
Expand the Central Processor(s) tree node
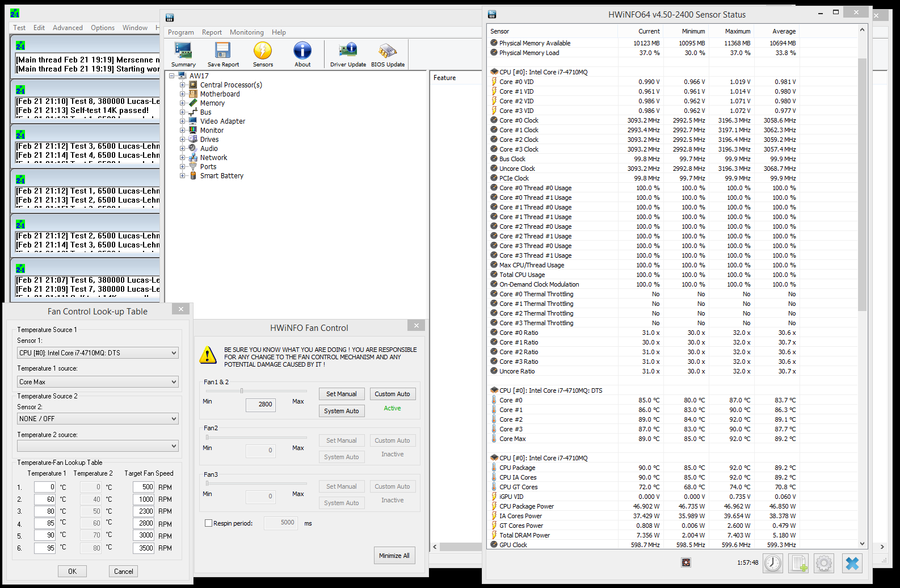(x=183, y=85)
